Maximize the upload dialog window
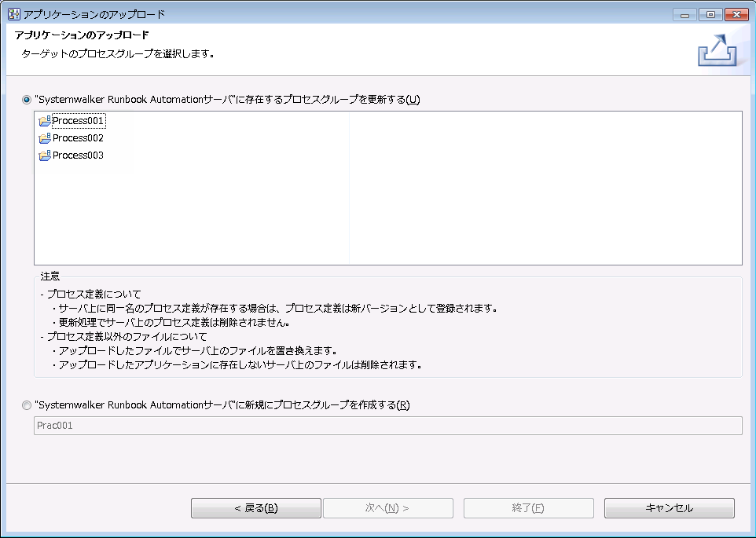The width and height of the screenshot is (756, 538). (710, 14)
